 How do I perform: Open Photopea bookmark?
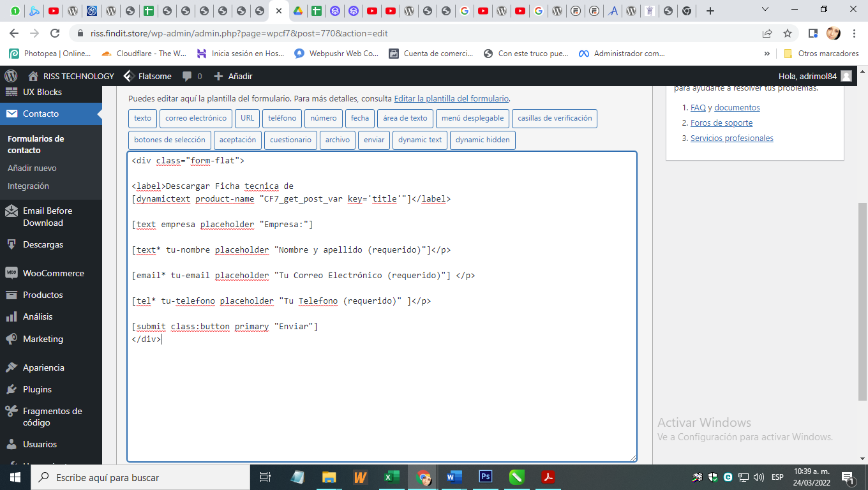pos(50,54)
